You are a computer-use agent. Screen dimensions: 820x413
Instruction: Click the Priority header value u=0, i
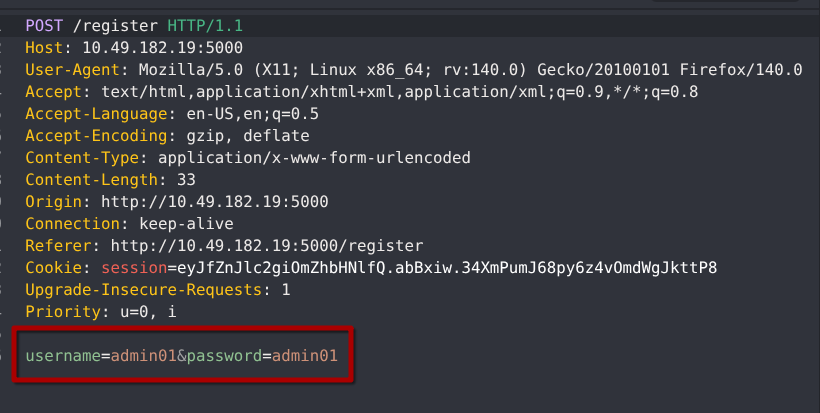139,312
